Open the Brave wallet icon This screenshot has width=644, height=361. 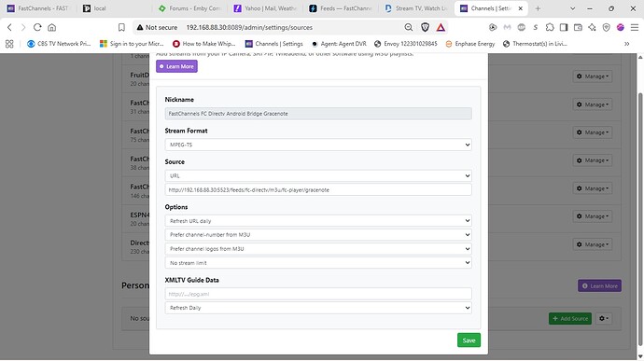[578, 27]
